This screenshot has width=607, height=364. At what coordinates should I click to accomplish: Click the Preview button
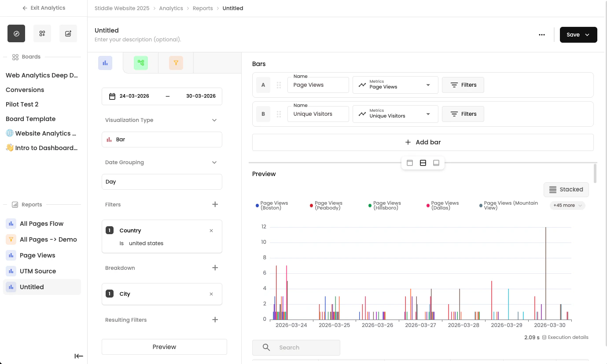pos(164,347)
